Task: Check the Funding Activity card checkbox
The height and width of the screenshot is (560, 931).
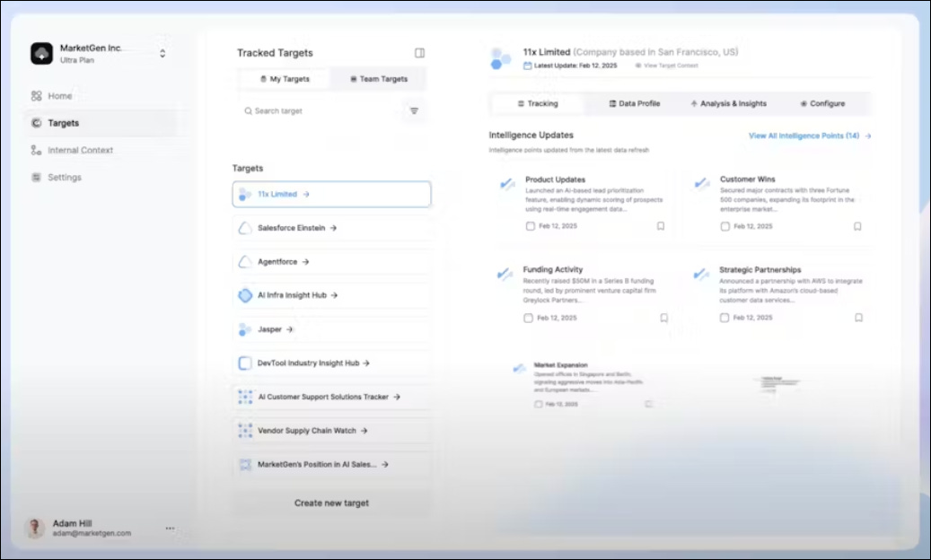Action: pos(529,318)
